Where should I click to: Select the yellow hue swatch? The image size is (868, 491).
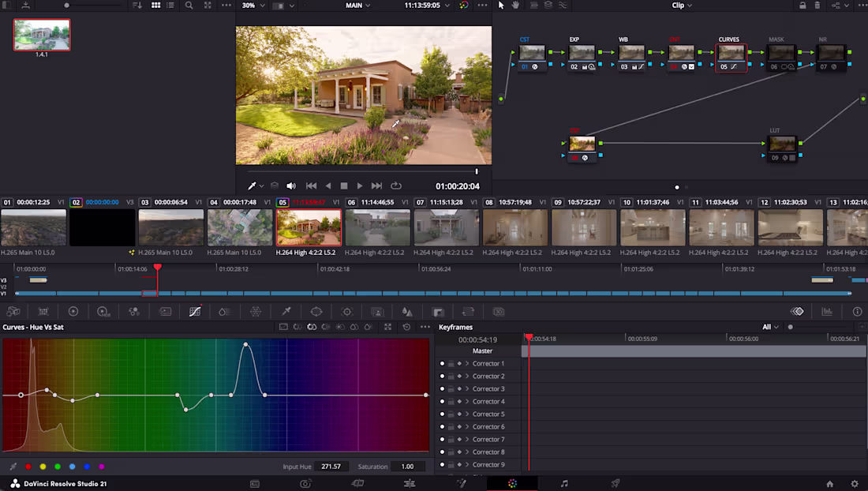tap(43, 467)
